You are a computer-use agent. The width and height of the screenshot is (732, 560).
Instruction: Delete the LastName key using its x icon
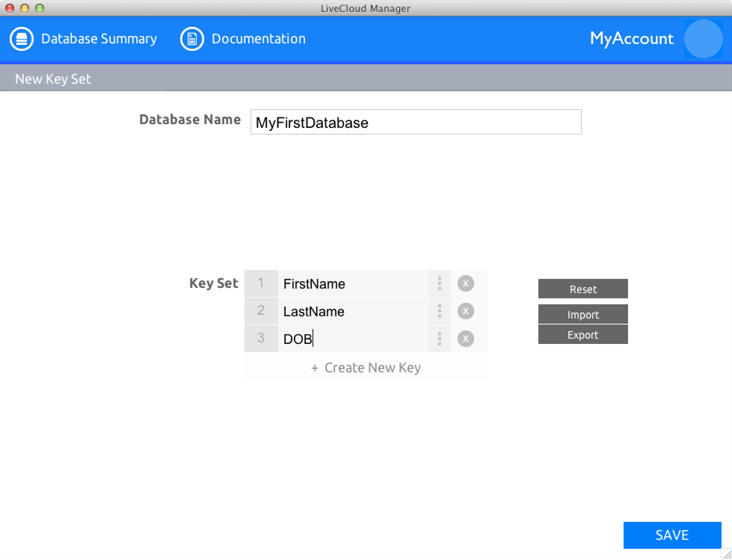point(465,311)
